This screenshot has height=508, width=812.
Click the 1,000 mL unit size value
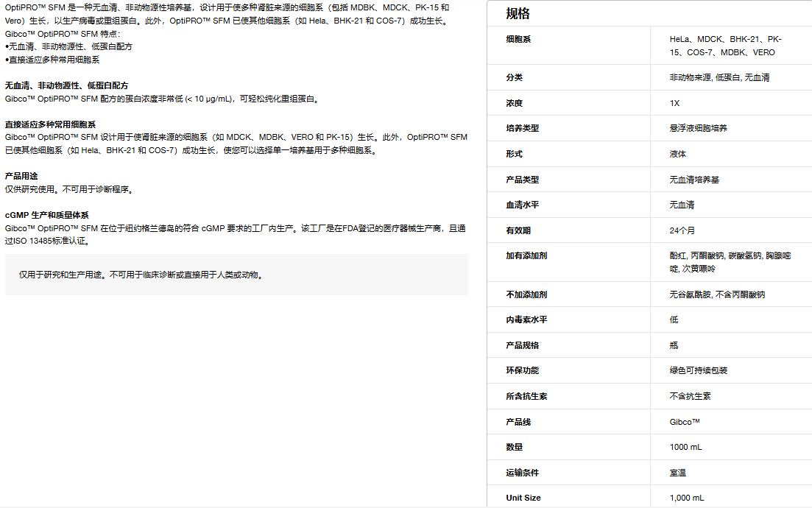tap(687, 498)
